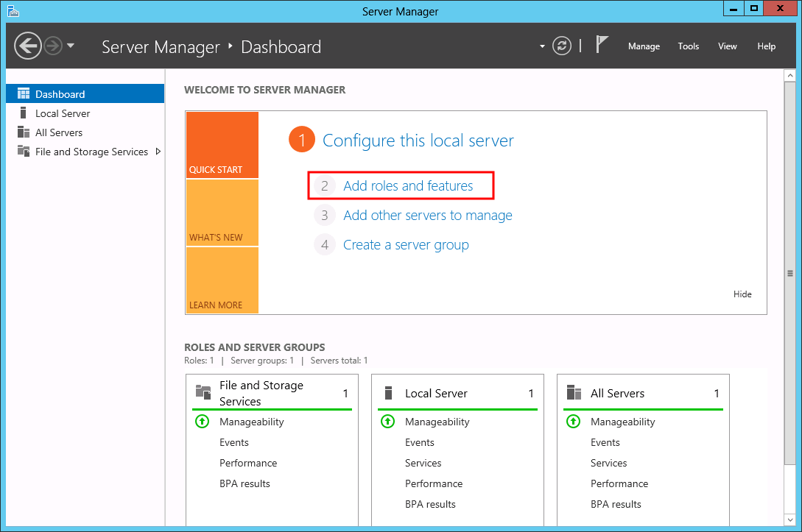Open Services in Local Server tile
This screenshot has height=532, width=802.
pos(423,463)
